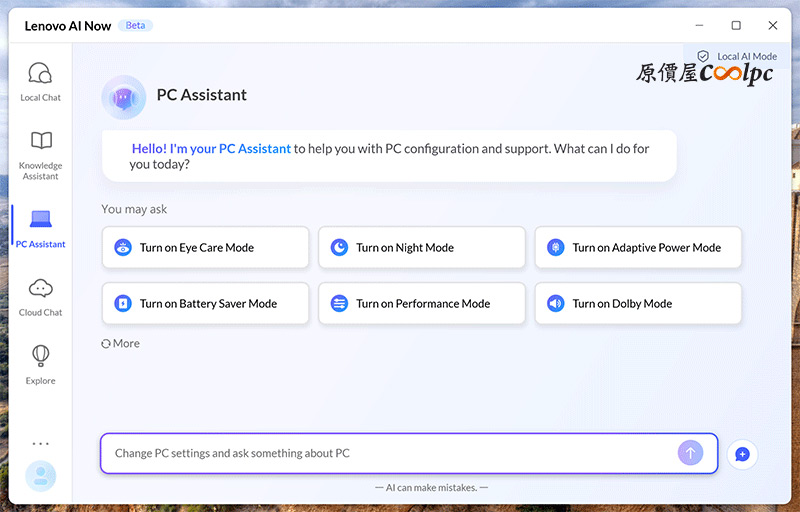Screen dimensions: 800x512
Task: Open the Explore lightbulb icon
Action: pyautogui.click(x=40, y=357)
